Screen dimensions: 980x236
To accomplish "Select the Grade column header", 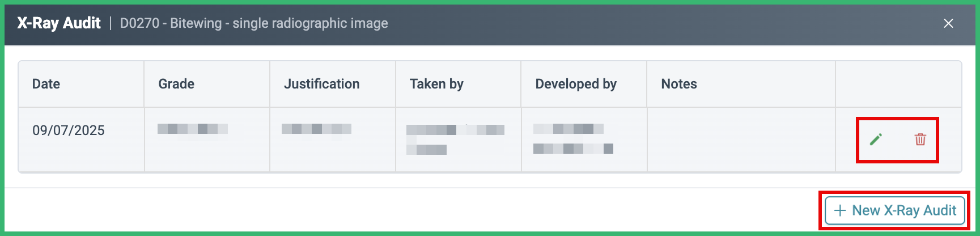I will [176, 84].
